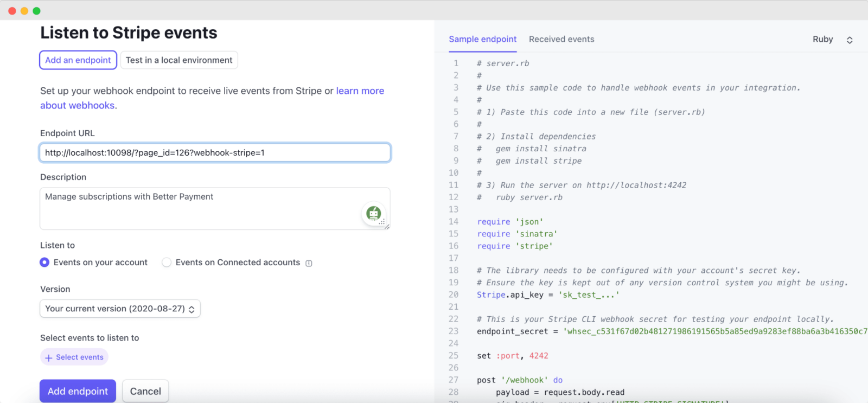The image size is (868, 403).
Task: Click the endpoint_secret code line
Action: (x=672, y=331)
